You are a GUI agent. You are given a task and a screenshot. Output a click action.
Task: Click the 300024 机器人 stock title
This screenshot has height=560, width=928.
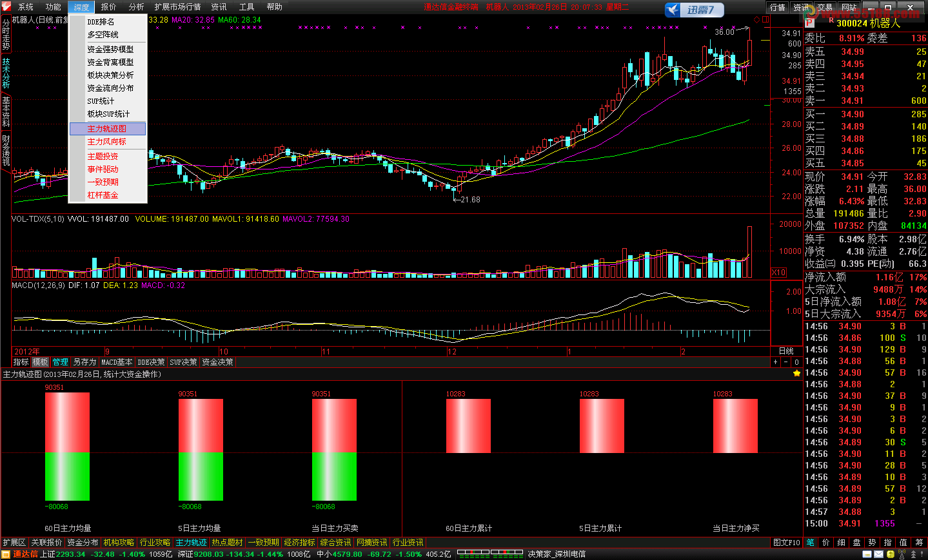pos(868,23)
